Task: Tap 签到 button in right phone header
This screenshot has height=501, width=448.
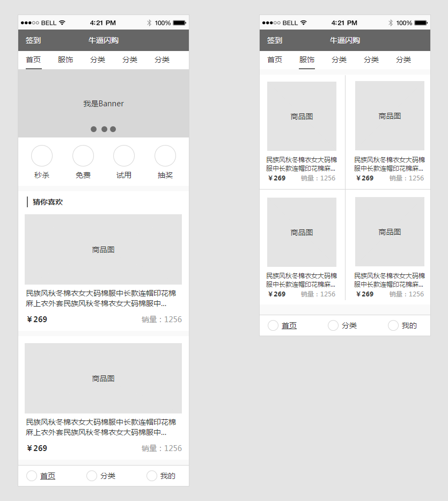Action: tap(275, 40)
